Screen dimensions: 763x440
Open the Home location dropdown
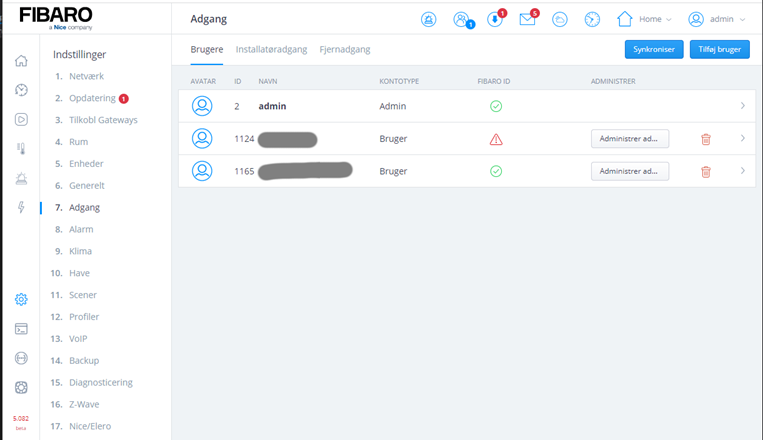644,19
